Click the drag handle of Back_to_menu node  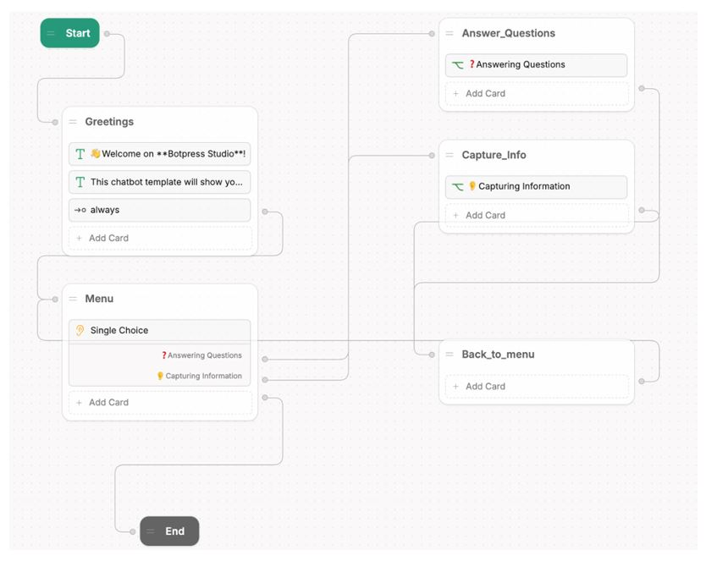click(x=449, y=355)
